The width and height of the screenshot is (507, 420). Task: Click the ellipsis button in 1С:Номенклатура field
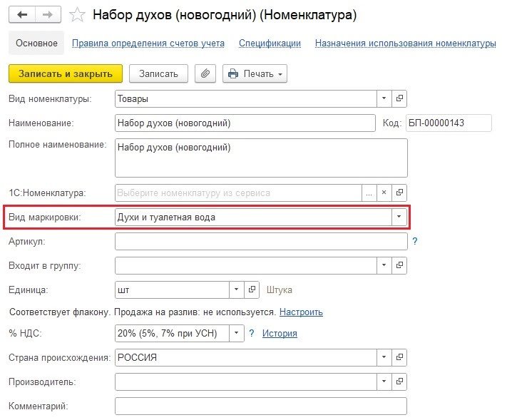(369, 193)
